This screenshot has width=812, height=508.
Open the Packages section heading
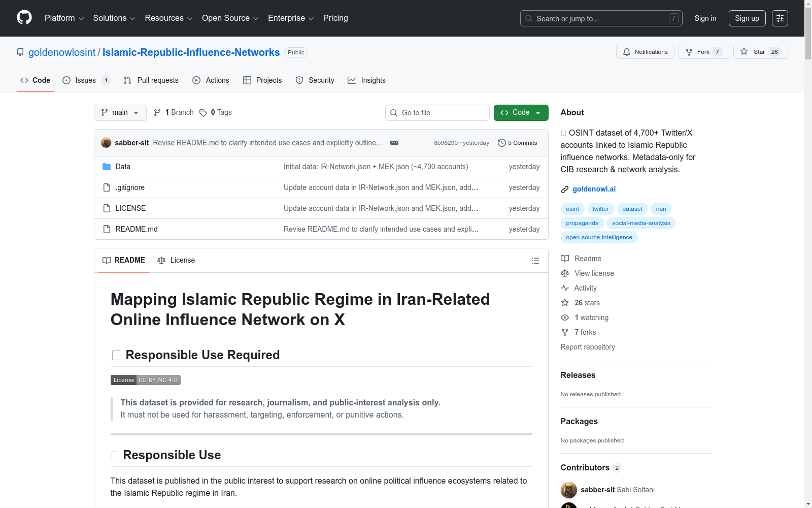pos(579,422)
